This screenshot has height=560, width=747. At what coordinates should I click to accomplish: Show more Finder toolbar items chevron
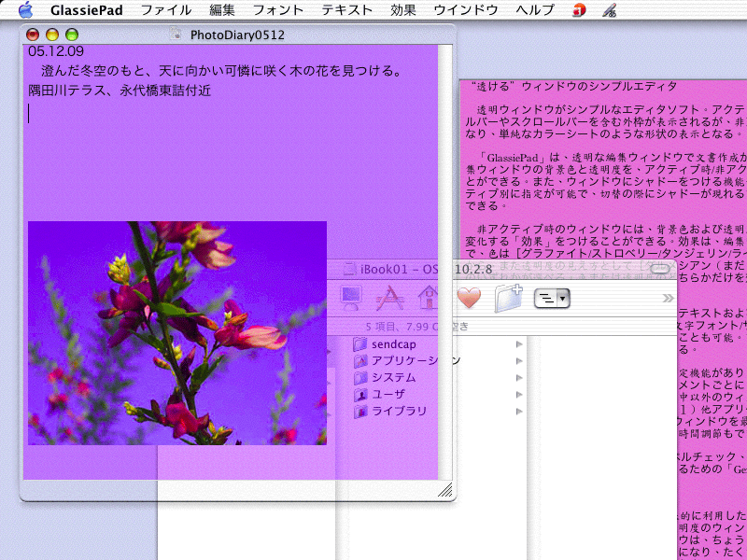(x=668, y=298)
